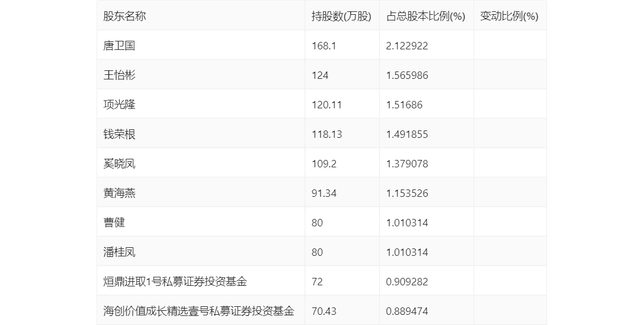Click shareholding value 91.34
The height and width of the screenshot is (325, 644).
point(324,193)
